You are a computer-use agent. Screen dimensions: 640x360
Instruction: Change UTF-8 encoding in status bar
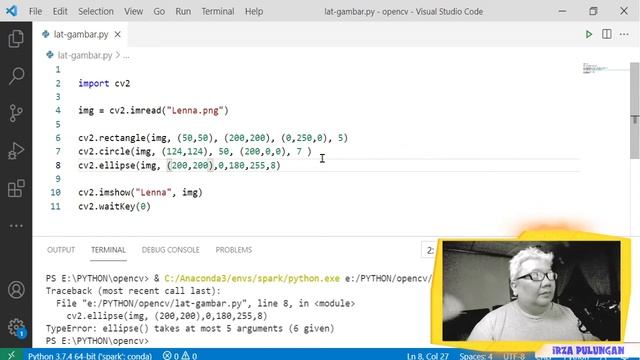(x=514, y=356)
